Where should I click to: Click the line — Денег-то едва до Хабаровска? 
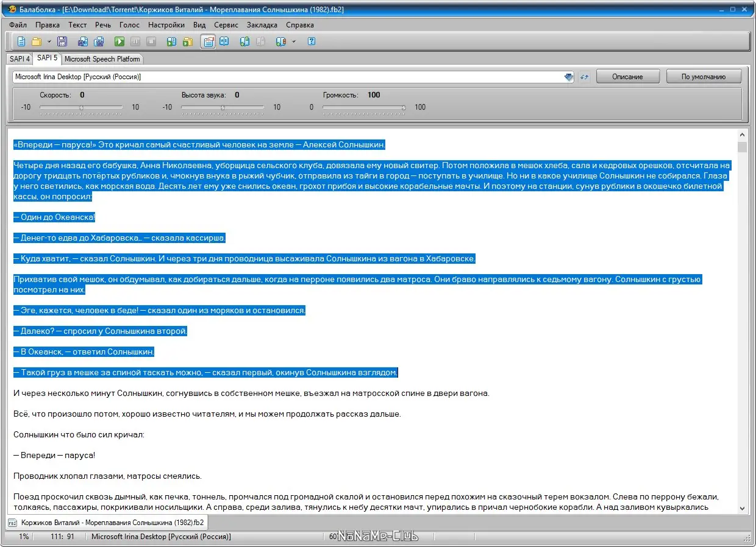(119, 238)
